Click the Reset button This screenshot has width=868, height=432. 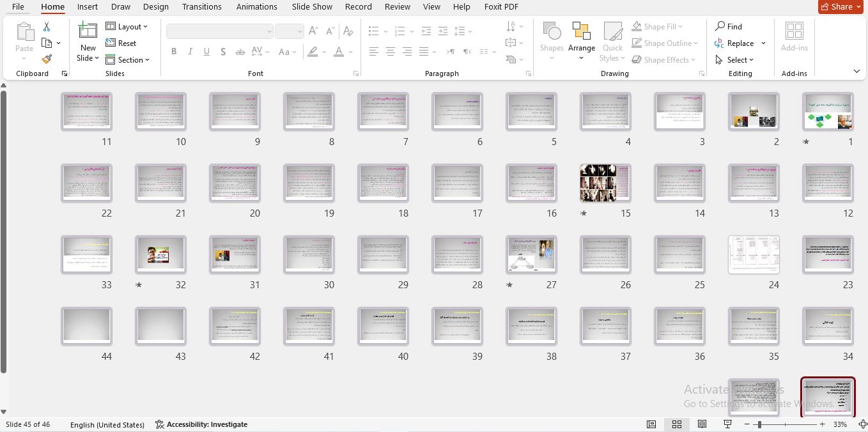pos(121,43)
